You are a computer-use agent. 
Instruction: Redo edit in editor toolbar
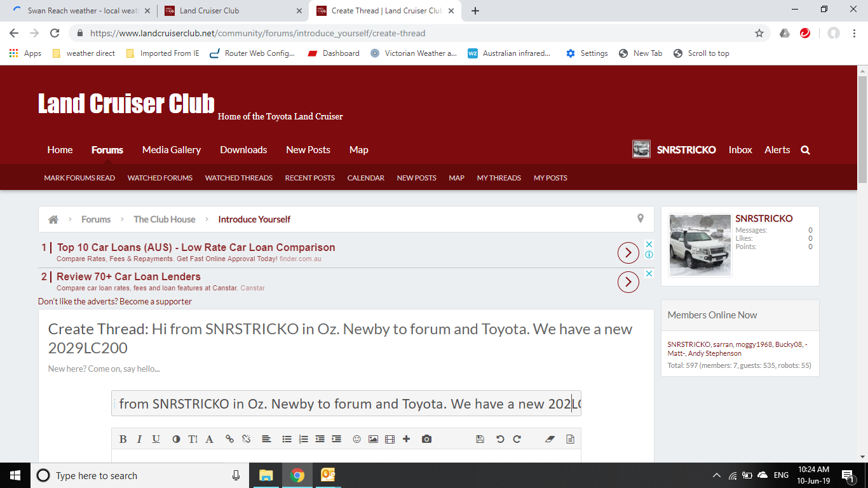(x=517, y=439)
